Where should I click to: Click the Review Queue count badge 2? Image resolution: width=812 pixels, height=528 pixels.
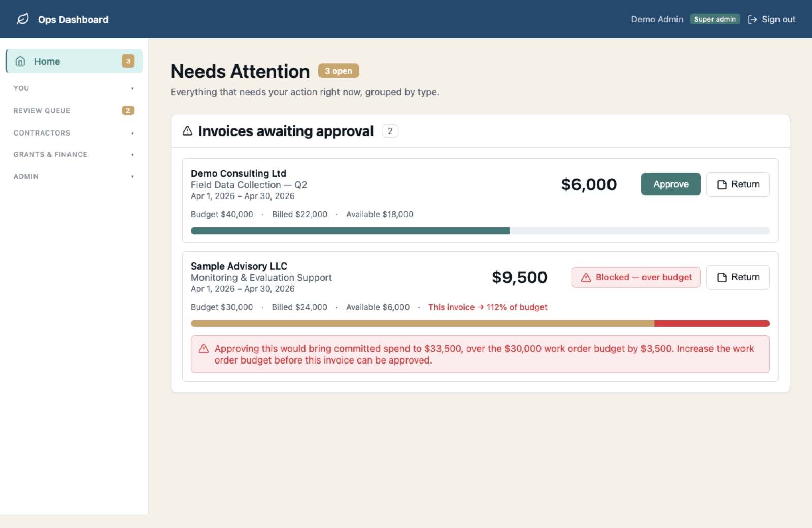(x=128, y=111)
